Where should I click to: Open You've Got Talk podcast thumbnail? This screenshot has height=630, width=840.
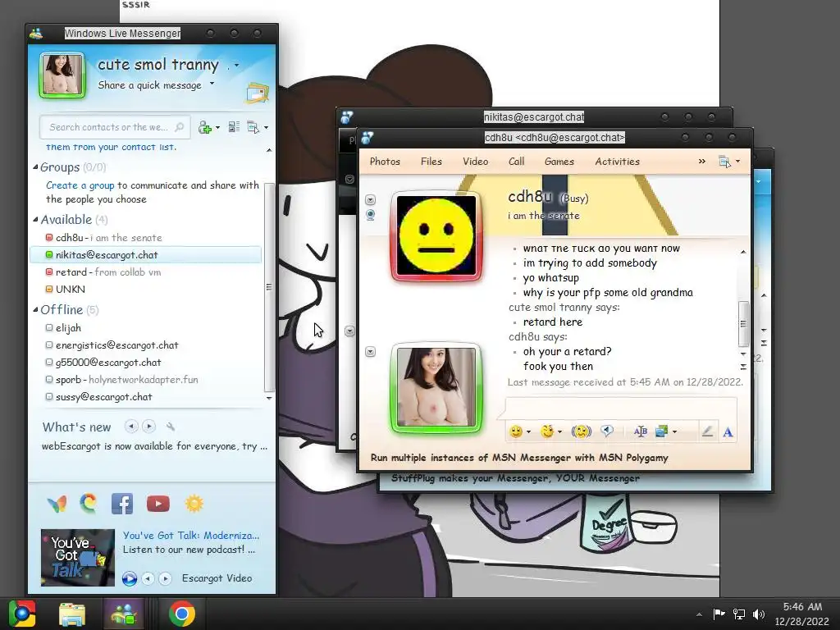coord(78,558)
